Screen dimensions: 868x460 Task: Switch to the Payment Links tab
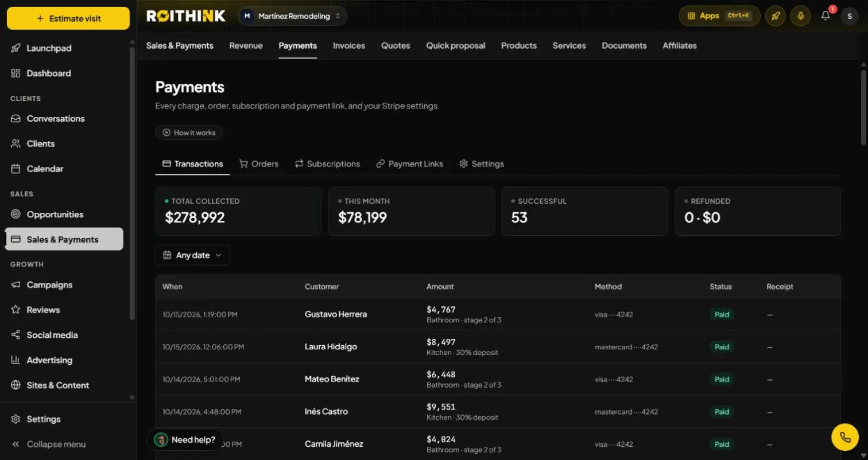tap(409, 164)
